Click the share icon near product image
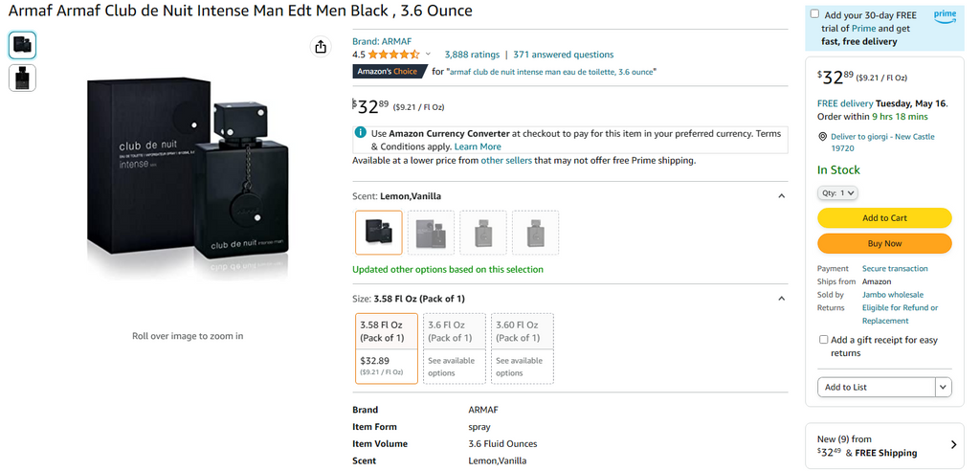980x471 pixels. tap(321, 47)
